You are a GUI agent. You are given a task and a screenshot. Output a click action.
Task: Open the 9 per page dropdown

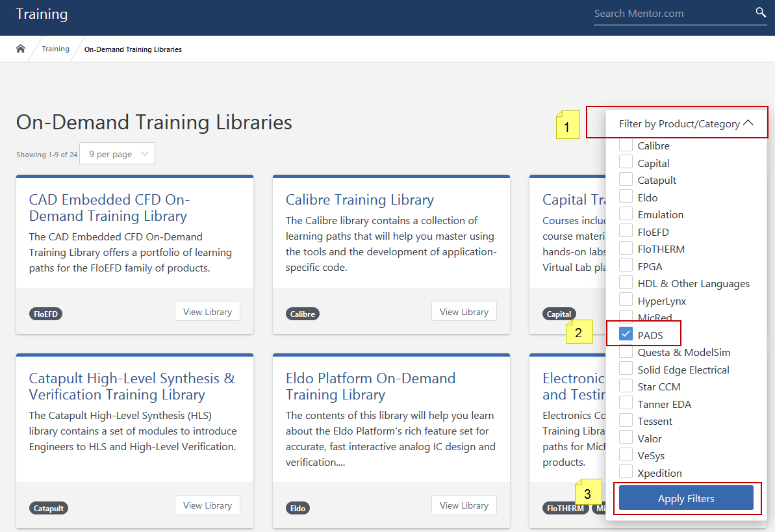tap(117, 154)
